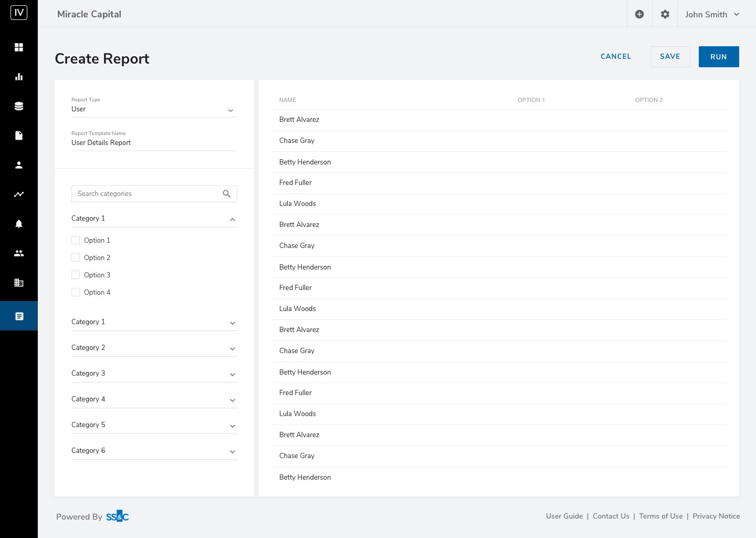
Task: Edit the Report Template Name field
Action: (x=154, y=143)
